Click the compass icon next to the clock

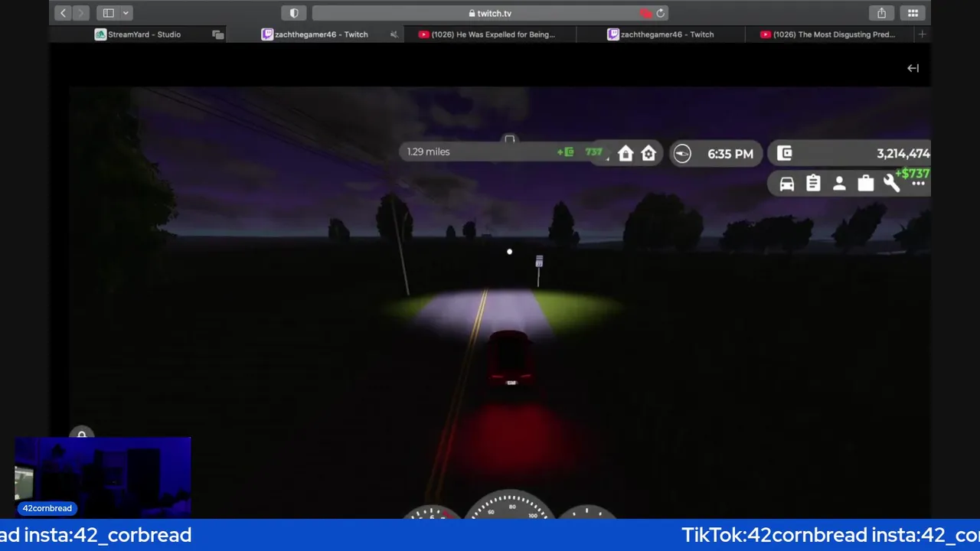681,154
